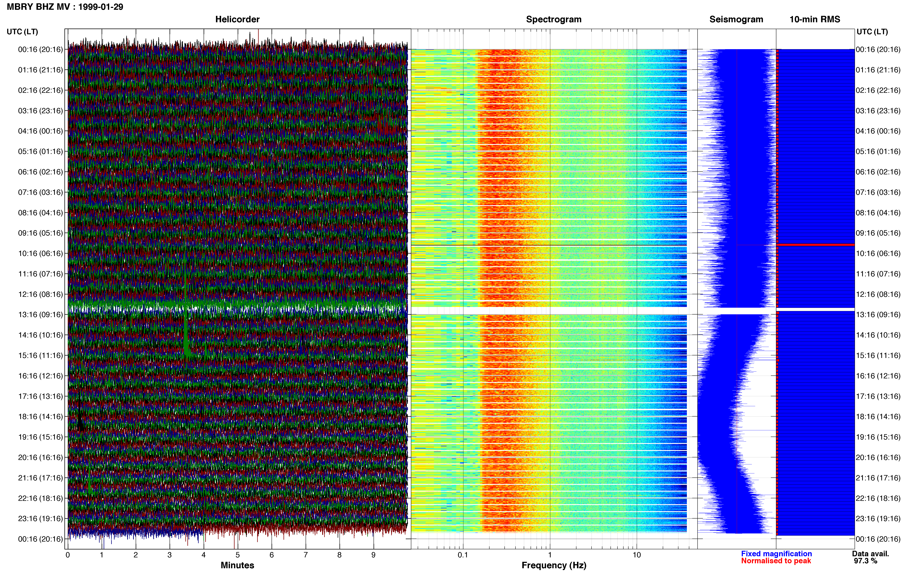Click right time label '12:16 (08:16)'
The height and width of the screenshot is (578, 924).
tap(878, 294)
